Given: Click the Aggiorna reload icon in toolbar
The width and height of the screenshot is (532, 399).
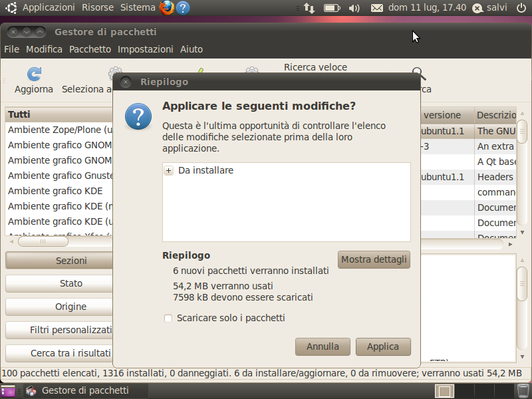Looking at the screenshot, I should [34, 74].
